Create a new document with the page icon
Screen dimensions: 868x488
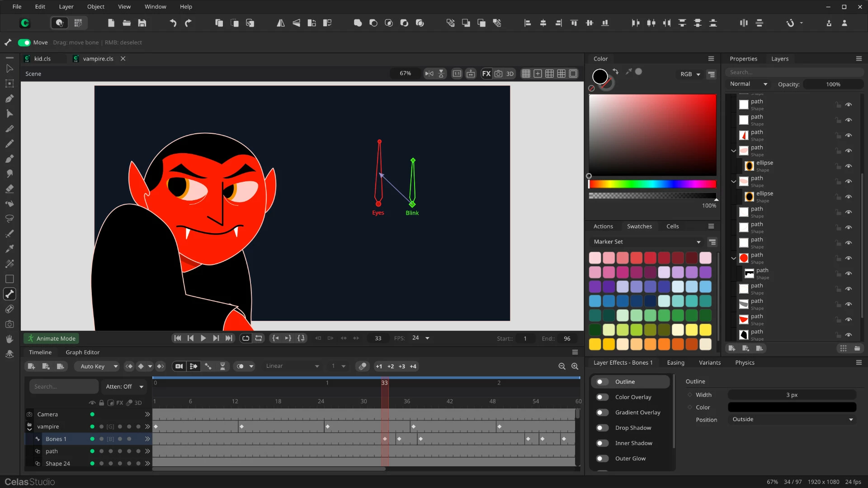[111, 23]
